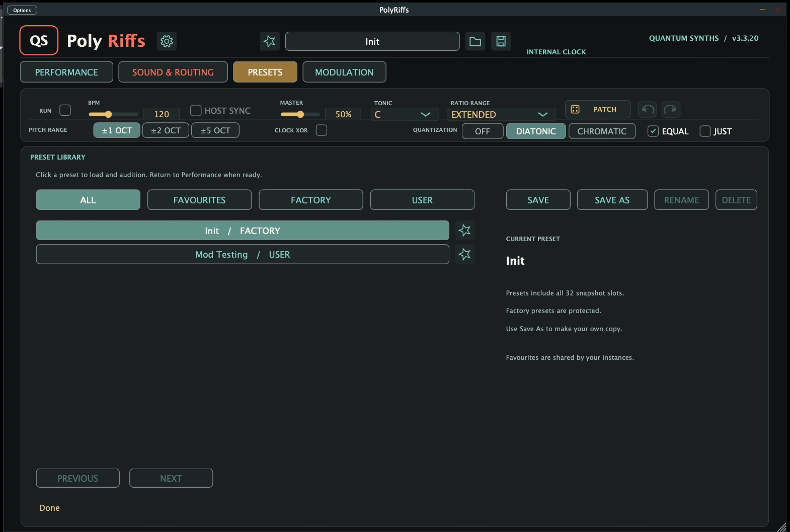The width and height of the screenshot is (790, 532).
Task: Favourite the current preset with header star
Action: [270, 41]
